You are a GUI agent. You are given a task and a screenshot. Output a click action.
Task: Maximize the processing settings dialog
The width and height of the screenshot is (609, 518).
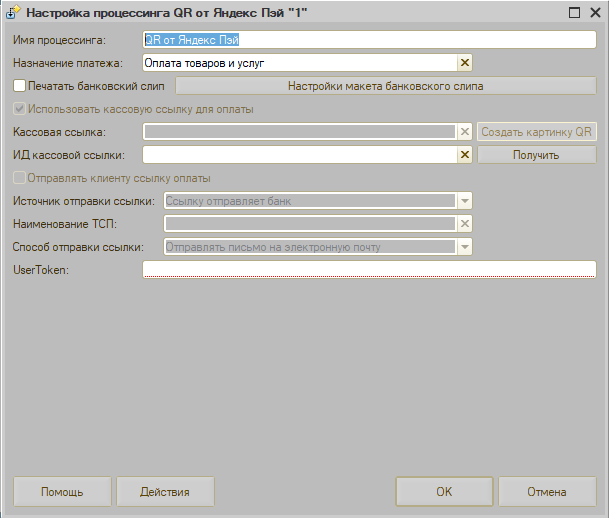573,13
